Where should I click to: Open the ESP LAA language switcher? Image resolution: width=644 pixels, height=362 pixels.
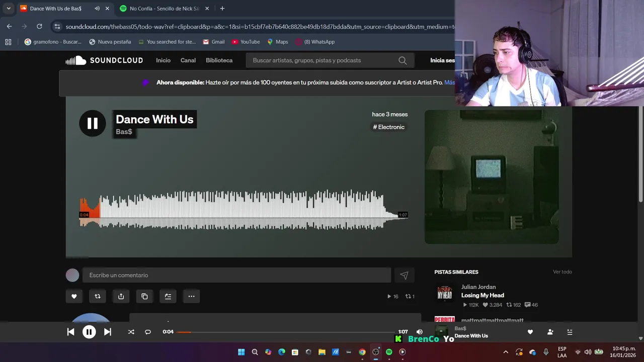(562, 352)
